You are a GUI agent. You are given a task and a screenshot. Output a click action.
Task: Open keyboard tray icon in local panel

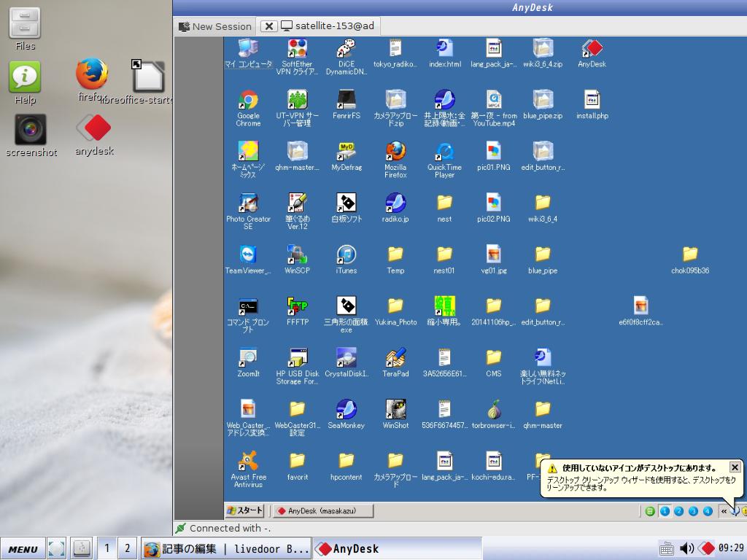tap(666, 548)
